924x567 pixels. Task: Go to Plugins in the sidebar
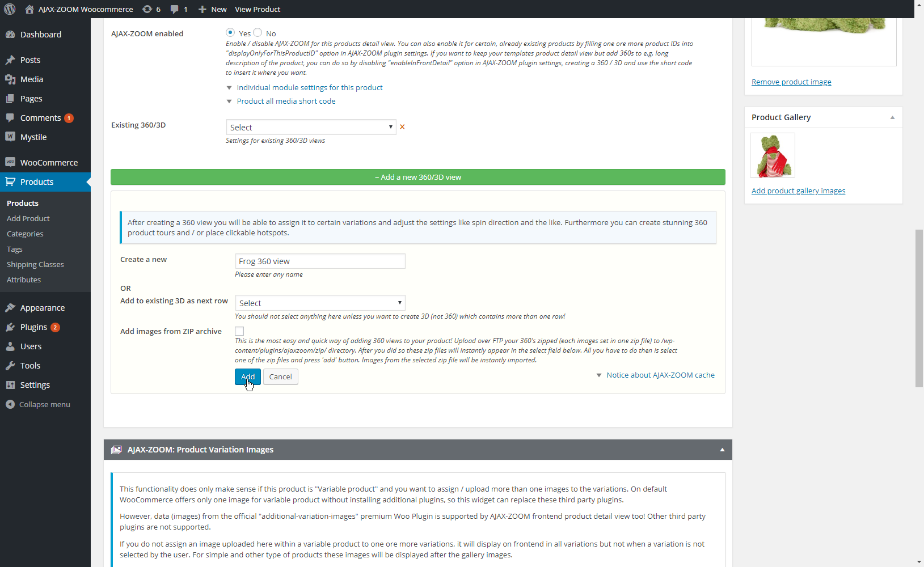tap(33, 327)
